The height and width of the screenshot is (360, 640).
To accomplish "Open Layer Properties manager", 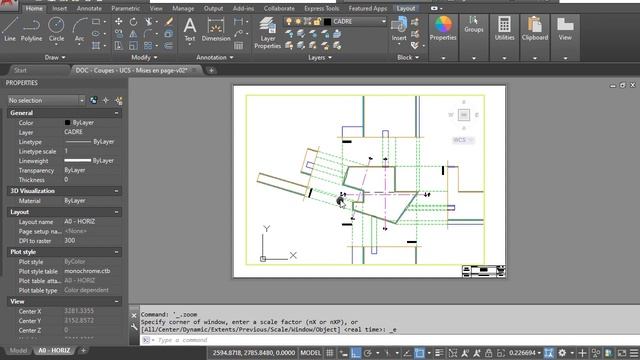I will (x=268, y=33).
